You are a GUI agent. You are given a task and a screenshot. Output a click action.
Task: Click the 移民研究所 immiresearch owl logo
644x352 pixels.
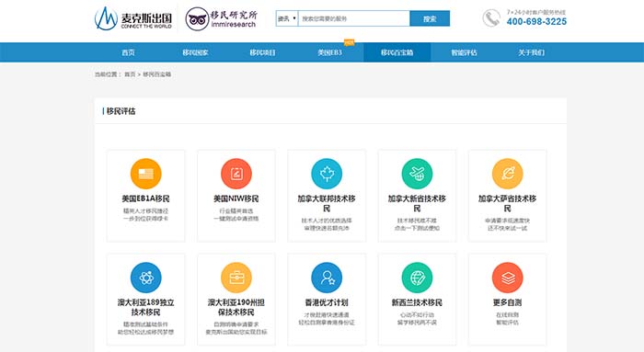pyautogui.click(x=221, y=19)
